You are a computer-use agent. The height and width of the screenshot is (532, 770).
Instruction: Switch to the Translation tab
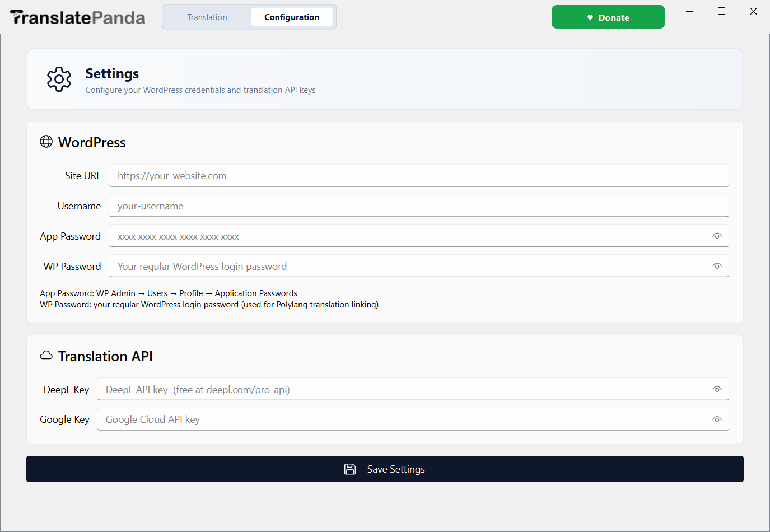(x=207, y=17)
